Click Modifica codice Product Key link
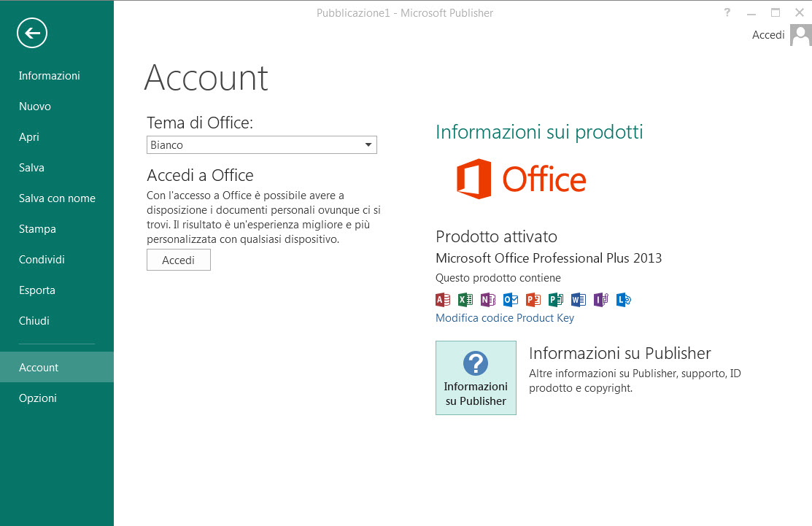 pos(504,318)
